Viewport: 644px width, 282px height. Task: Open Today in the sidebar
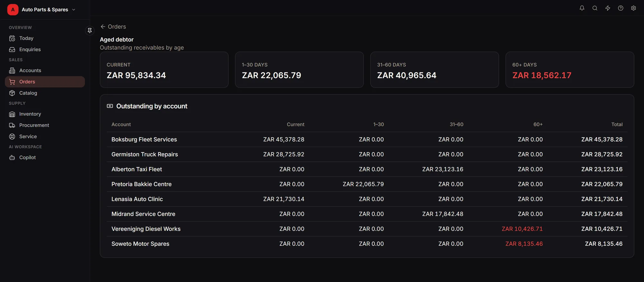pos(45,38)
